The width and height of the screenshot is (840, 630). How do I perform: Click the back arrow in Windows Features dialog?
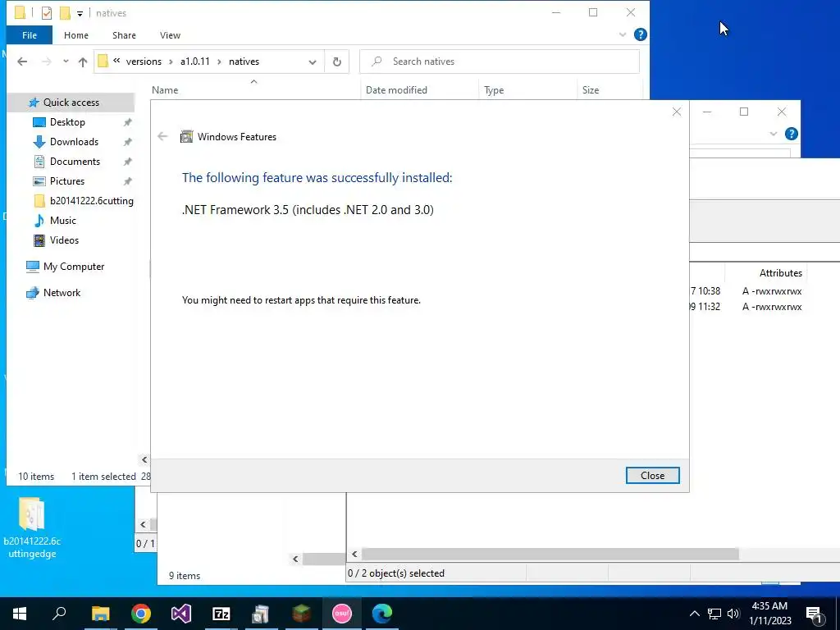pyautogui.click(x=163, y=137)
